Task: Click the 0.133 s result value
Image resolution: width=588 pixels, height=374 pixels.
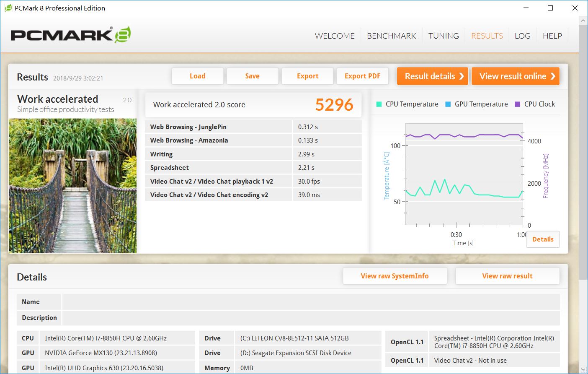Action: [308, 140]
